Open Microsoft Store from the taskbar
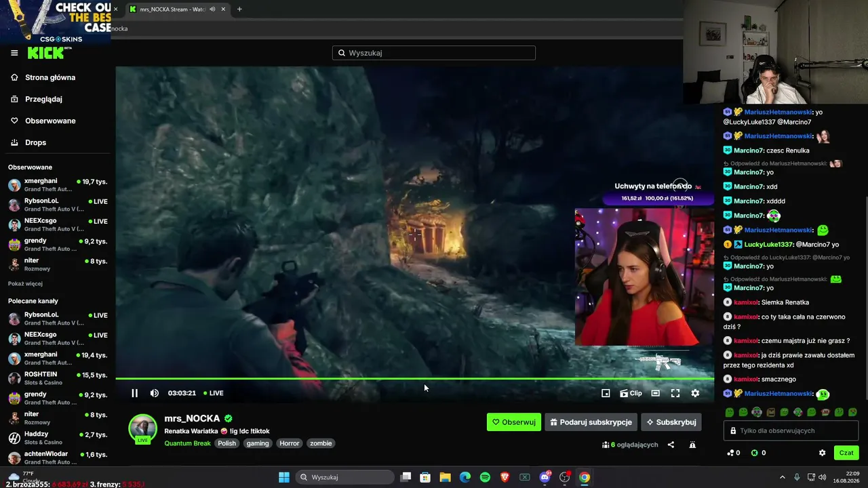Viewport: 868px width, 488px height. [425, 477]
